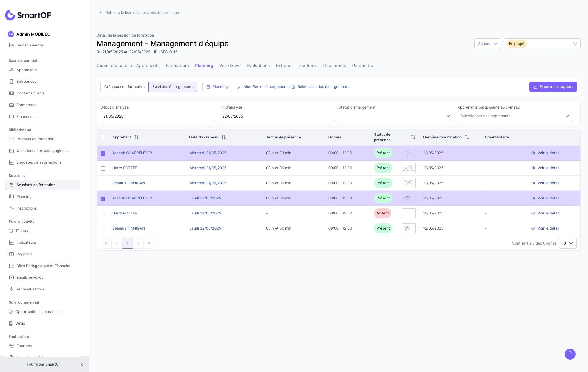Collapse the sidebar with the chevron arrow
The width and height of the screenshot is (588, 372).
[x=82, y=364]
